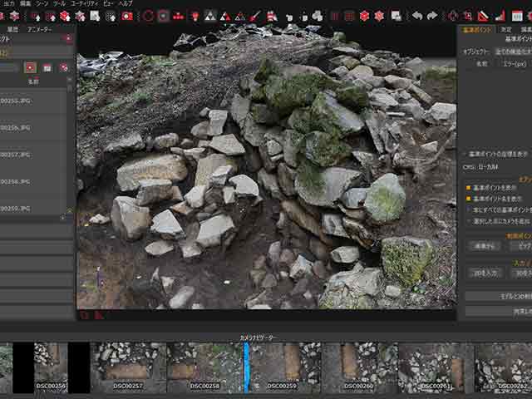Open the ツール menu

(59, 3)
